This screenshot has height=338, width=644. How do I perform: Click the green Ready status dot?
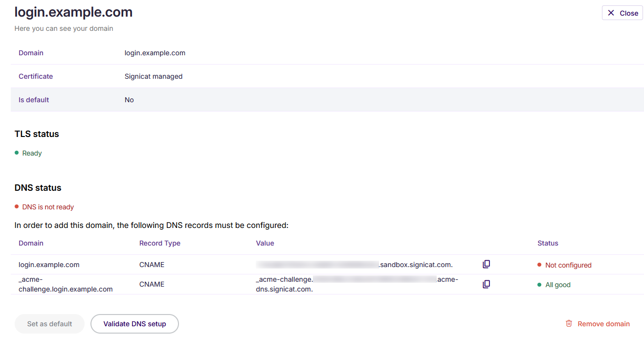(18, 153)
